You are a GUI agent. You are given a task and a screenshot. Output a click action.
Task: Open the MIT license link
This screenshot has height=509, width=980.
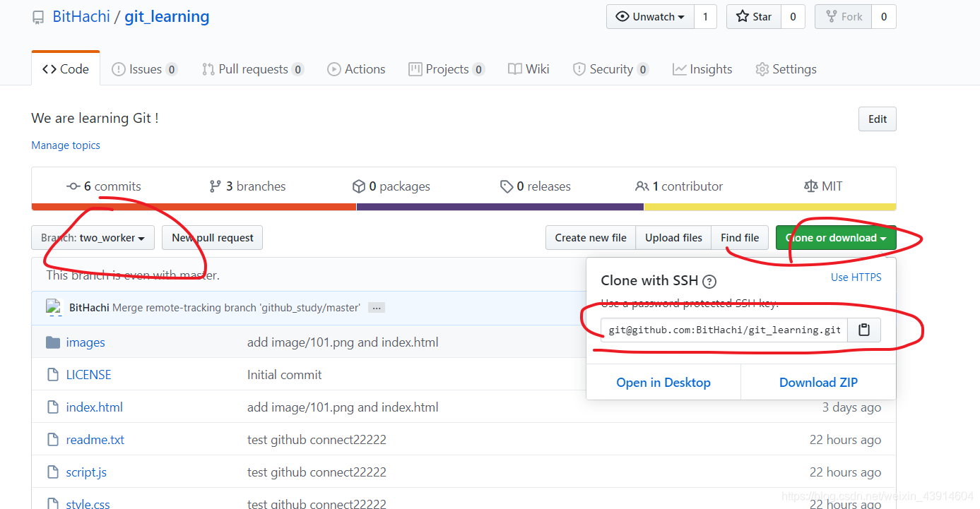823,186
